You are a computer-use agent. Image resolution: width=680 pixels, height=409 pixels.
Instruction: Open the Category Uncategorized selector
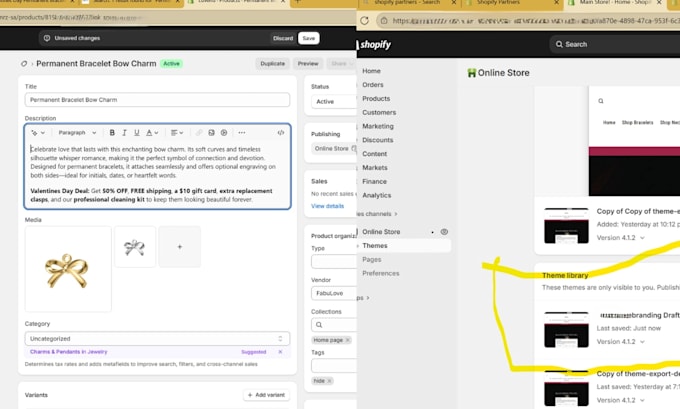pos(157,339)
